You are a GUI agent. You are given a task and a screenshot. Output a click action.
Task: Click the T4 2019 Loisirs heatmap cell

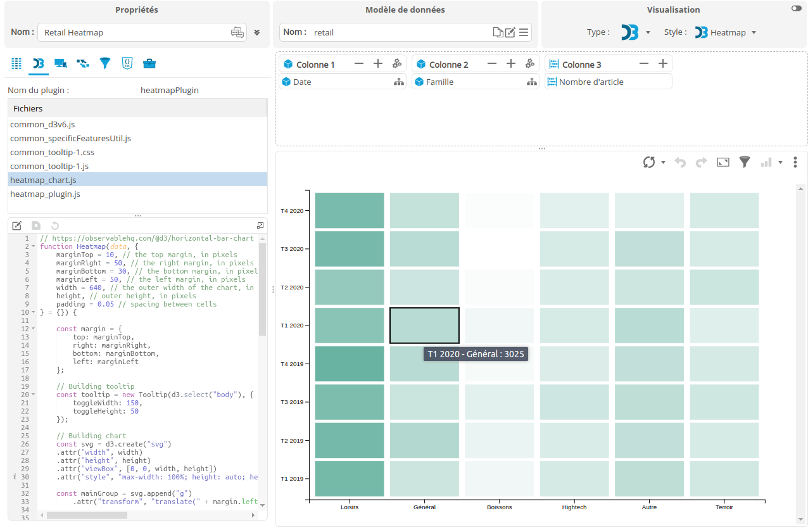(350, 364)
